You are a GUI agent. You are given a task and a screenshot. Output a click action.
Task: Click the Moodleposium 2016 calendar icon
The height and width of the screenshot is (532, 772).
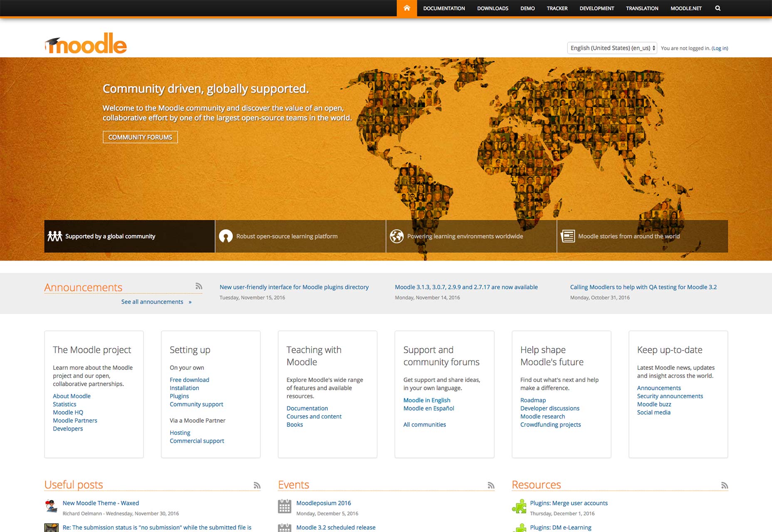click(x=285, y=506)
